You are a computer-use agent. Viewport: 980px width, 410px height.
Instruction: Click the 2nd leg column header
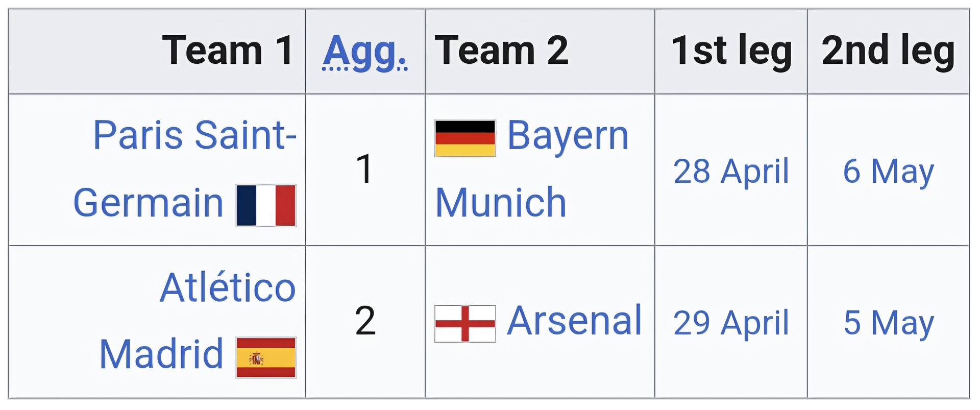tap(888, 51)
